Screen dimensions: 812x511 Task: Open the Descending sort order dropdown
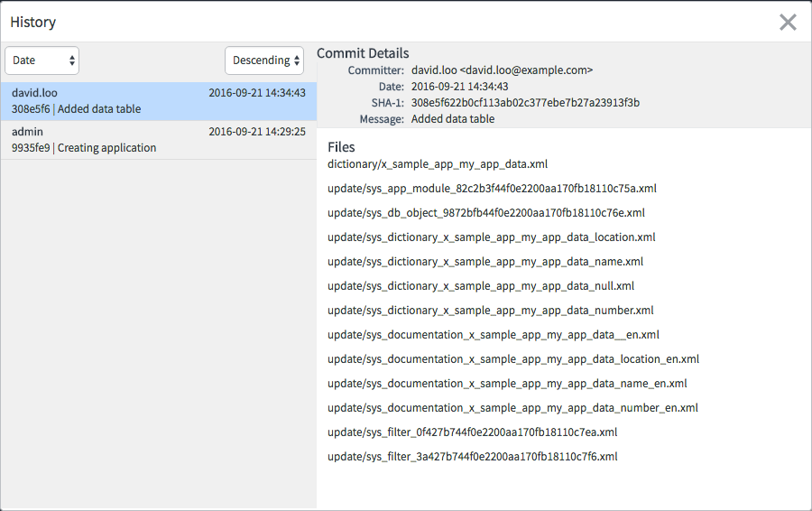264,60
